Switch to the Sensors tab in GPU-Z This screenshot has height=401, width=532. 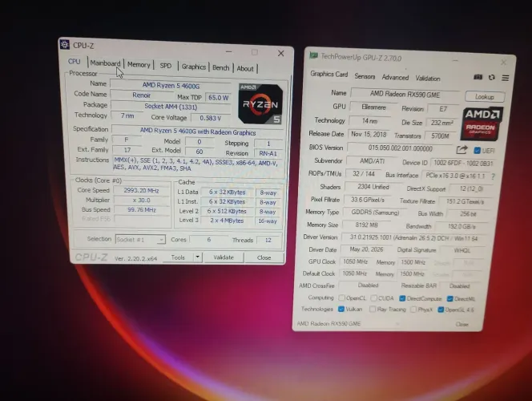tap(365, 76)
